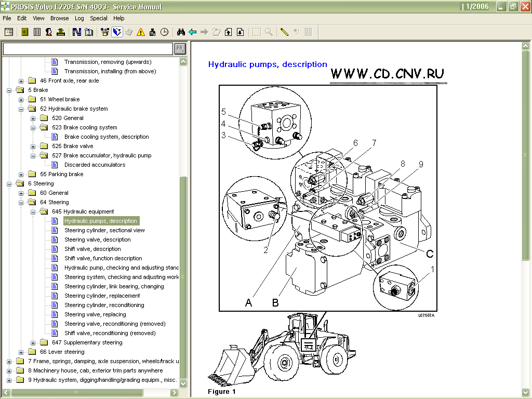Click the tree panel scroll-down arrow

[183, 384]
